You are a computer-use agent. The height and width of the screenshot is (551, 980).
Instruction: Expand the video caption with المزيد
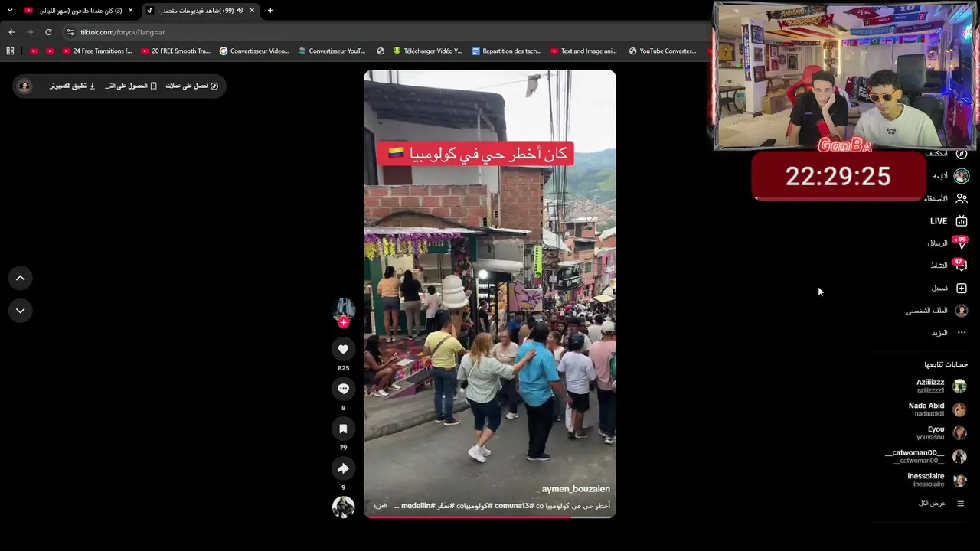pos(380,506)
